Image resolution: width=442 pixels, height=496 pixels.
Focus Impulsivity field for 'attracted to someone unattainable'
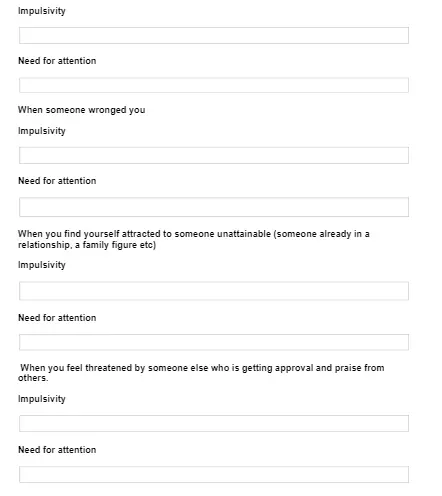coord(214,291)
